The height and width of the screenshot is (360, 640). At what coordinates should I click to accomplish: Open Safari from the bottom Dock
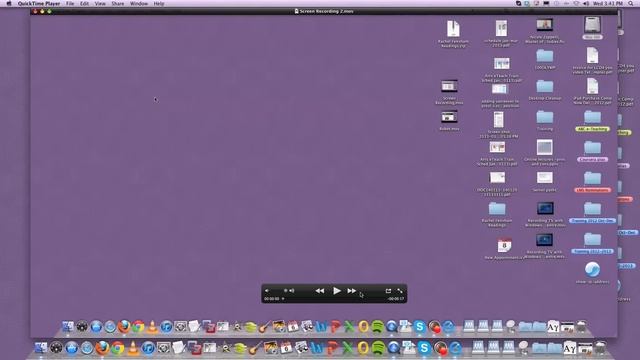pos(87,348)
